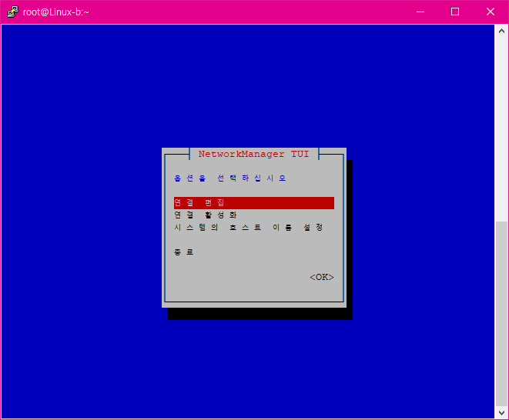
Task: Click the vertical scrollbar thumb
Action: [x=501, y=313]
